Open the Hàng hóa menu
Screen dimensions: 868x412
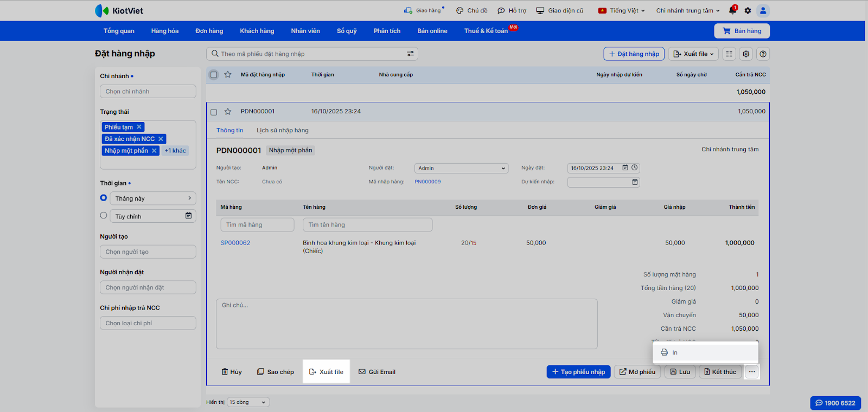tap(164, 31)
